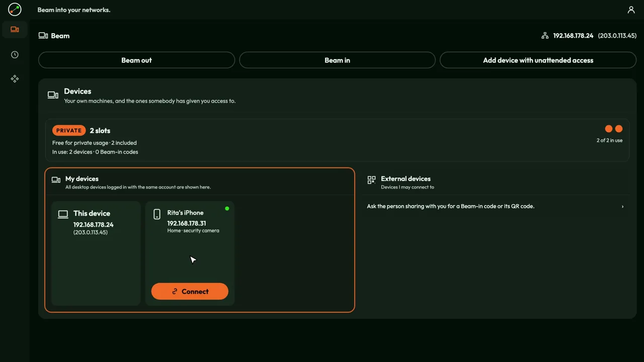Click the 2 slots label
The width and height of the screenshot is (644, 362).
click(100, 130)
